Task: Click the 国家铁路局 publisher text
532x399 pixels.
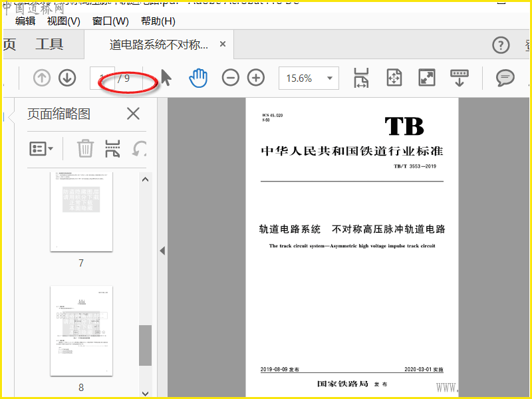Action: click(x=342, y=384)
